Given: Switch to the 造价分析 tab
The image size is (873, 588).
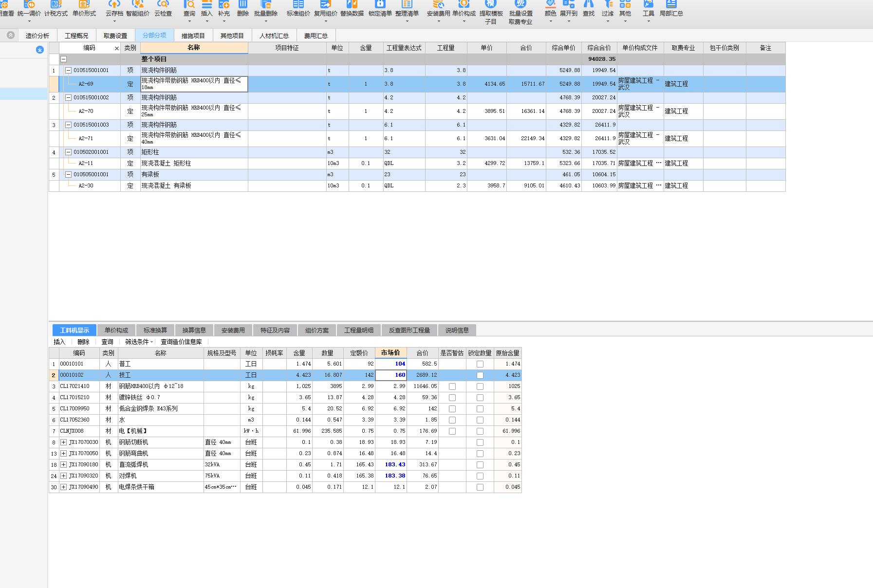Looking at the screenshot, I should (x=37, y=36).
